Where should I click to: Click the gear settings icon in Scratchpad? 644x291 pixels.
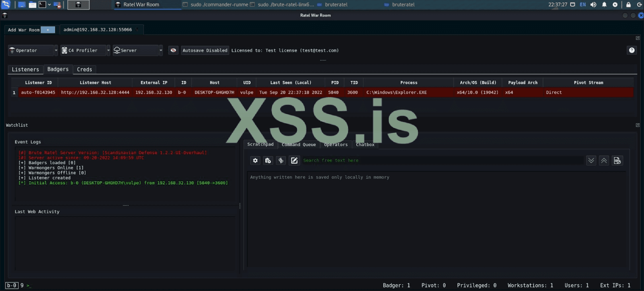[255, 160]
